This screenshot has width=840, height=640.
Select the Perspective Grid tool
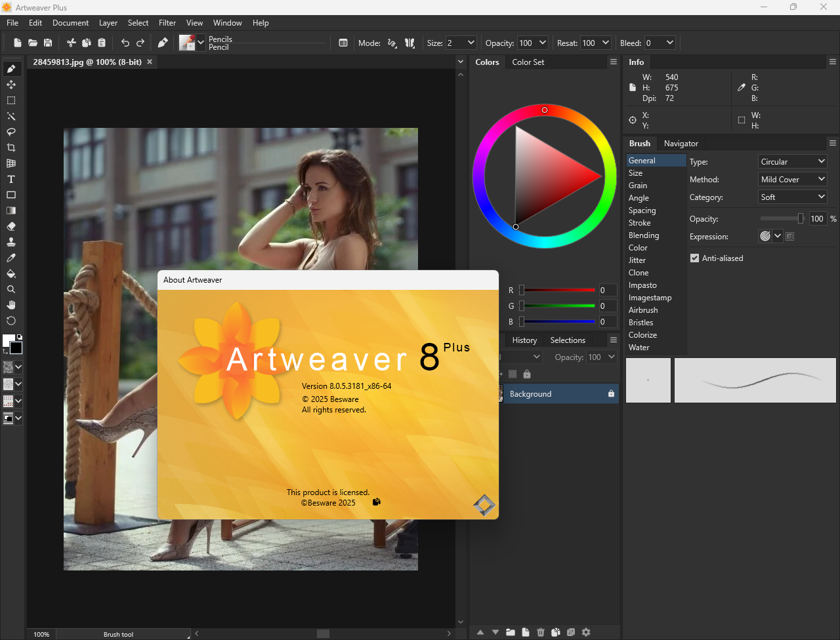(11, 163)
